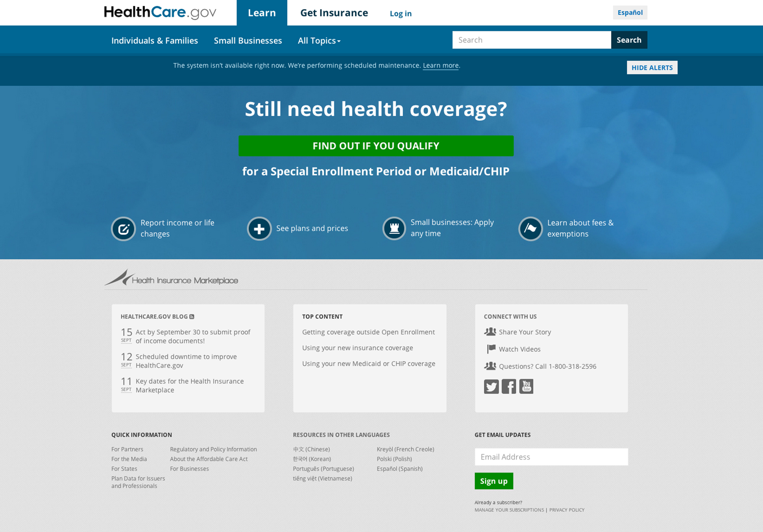Follow the Learn more link in the alert
Image resolution: width=763 pixels, height=532 pixels.
click(x=441, y=66)
